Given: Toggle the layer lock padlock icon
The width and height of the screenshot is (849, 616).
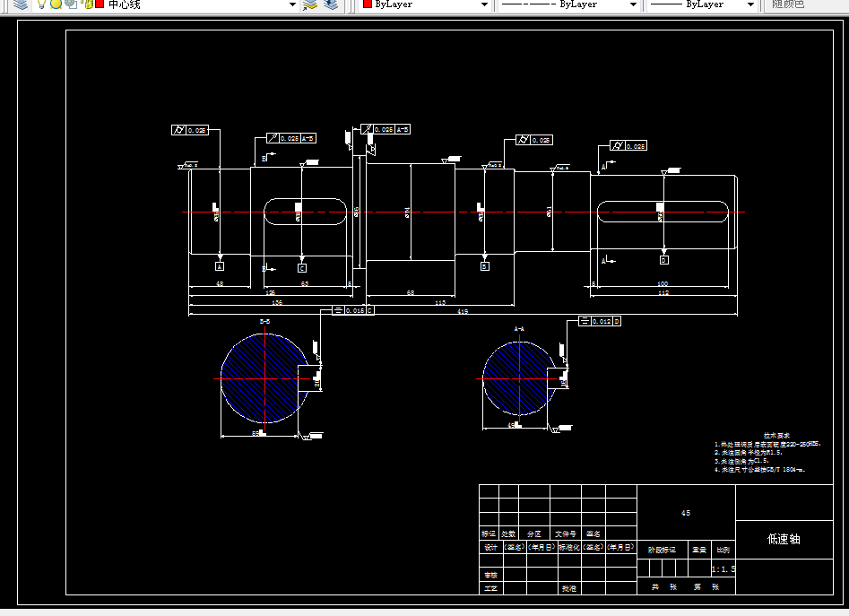Looking at the screenshot, I should 88,4.
